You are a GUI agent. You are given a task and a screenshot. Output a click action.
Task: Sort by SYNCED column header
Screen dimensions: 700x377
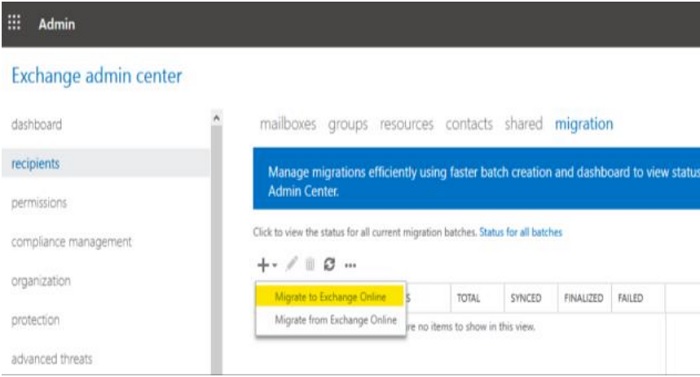point(526,298)
